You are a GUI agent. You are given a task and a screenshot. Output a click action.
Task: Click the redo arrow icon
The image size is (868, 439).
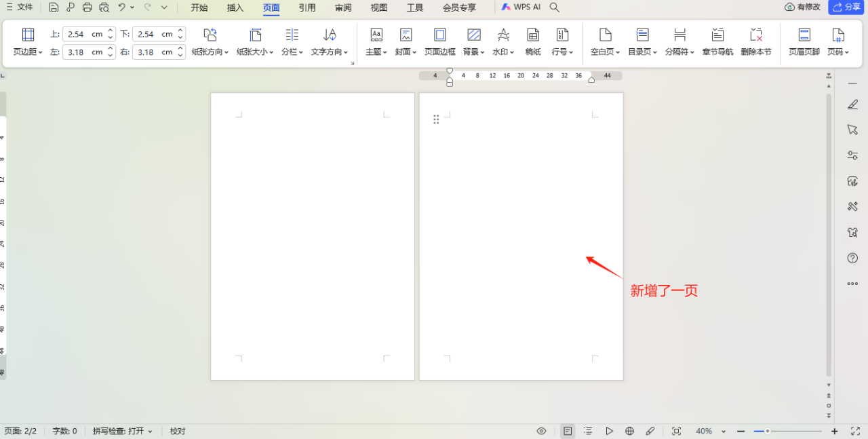[x=147, y=7]
